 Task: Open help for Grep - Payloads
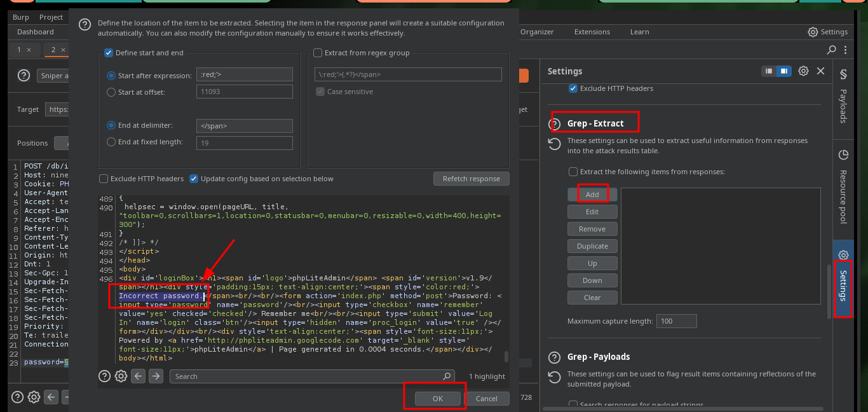(x=555, y=357)
